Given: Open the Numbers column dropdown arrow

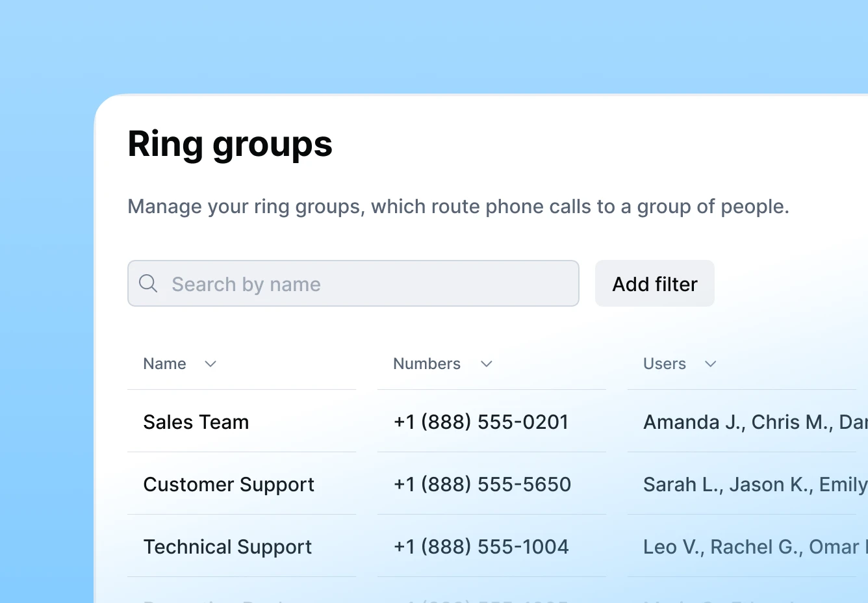Looking at the screenshot, I should pyautogui.click(x=487, y=364).
